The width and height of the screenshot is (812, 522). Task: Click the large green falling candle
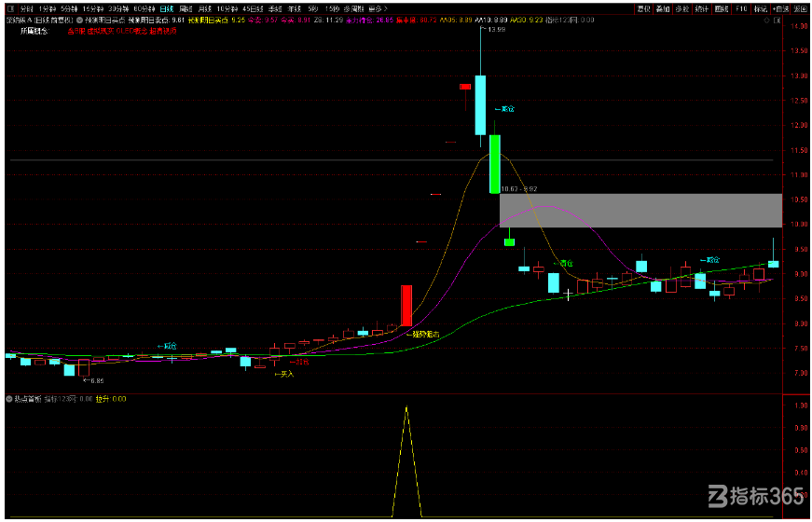click(495, 164)
